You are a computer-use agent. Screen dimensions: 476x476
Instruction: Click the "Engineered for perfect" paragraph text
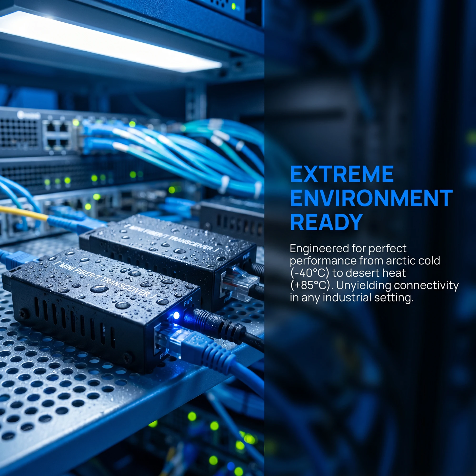(348, 248)
